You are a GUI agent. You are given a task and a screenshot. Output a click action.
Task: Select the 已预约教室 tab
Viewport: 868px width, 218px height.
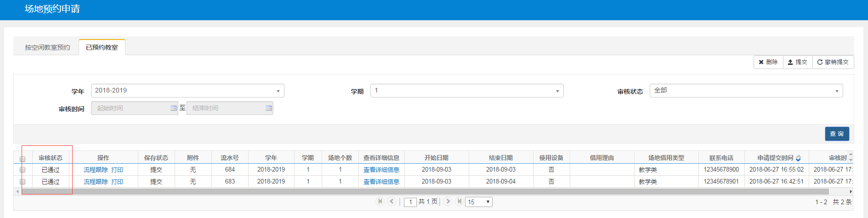click(102, 47)
